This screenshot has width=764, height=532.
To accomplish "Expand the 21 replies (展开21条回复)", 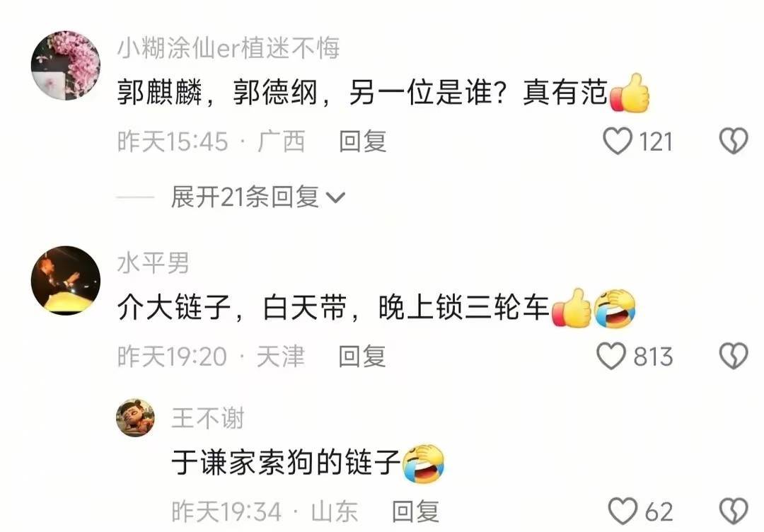I will pyautogui.click(x=245, y=197).
